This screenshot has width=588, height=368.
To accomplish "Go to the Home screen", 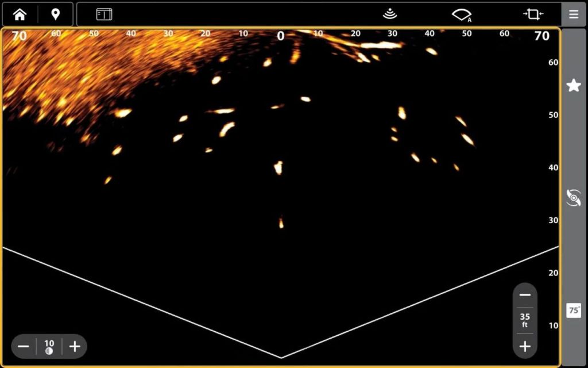I will [x=20, y=14].
